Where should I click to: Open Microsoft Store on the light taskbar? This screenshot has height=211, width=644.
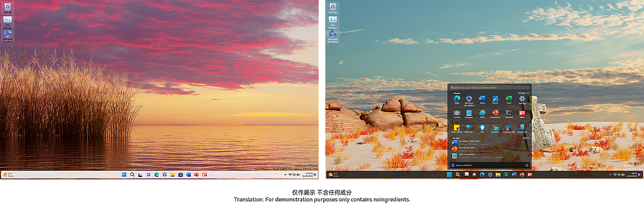click(x=181, y=174)
